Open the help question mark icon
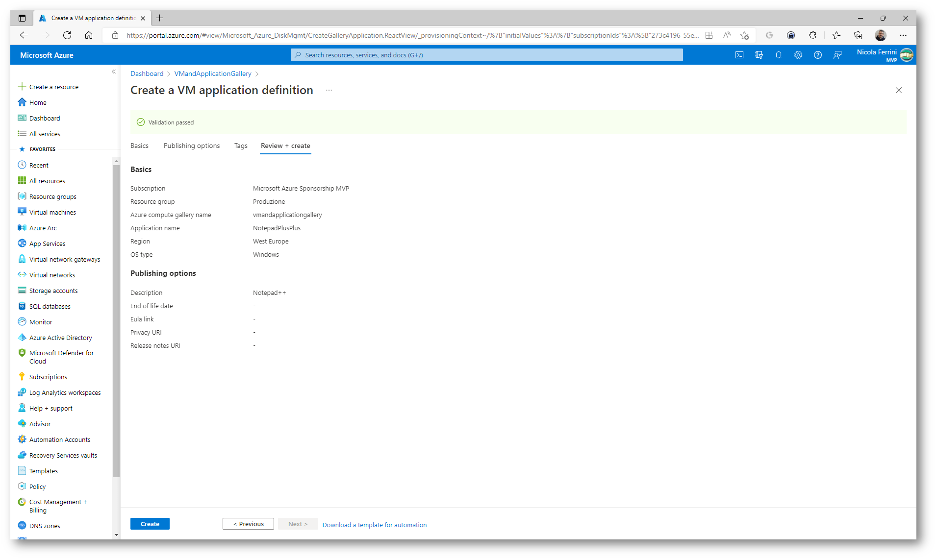 818,55
